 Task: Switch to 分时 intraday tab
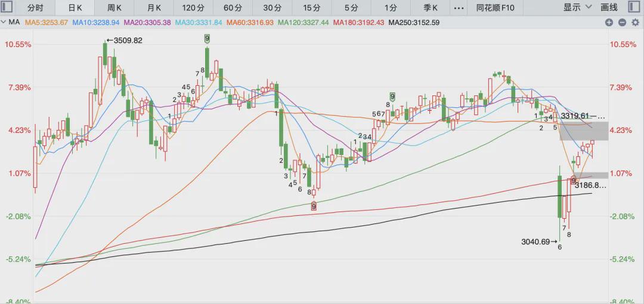click(35, 7)
